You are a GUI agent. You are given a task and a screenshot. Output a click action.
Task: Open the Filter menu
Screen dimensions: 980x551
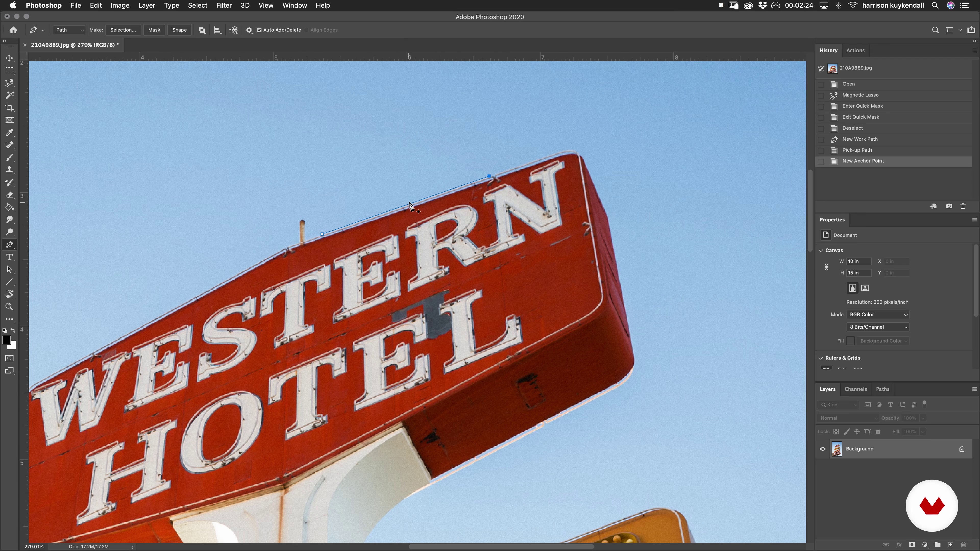pyautogui.click(x=224, y=5)
